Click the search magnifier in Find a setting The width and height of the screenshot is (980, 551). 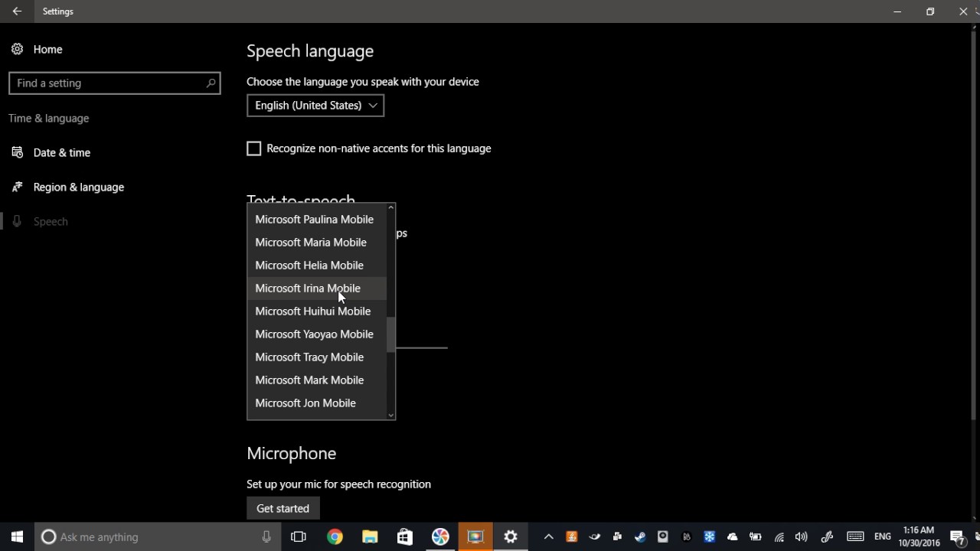tap(211, 83)
